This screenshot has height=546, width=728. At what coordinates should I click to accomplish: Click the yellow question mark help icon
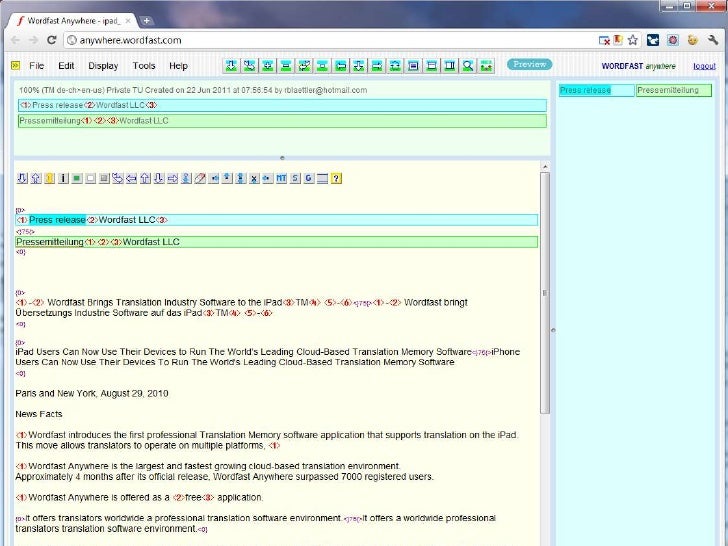click(336, 178)
